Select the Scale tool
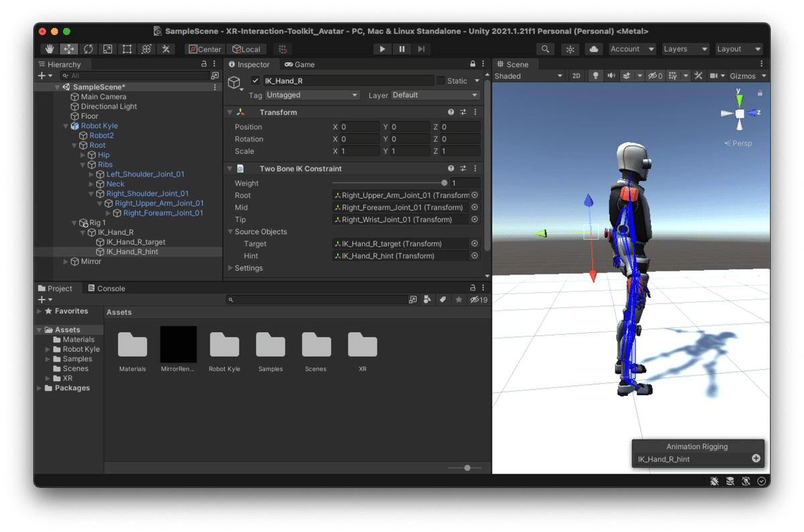 click(108, 49)
